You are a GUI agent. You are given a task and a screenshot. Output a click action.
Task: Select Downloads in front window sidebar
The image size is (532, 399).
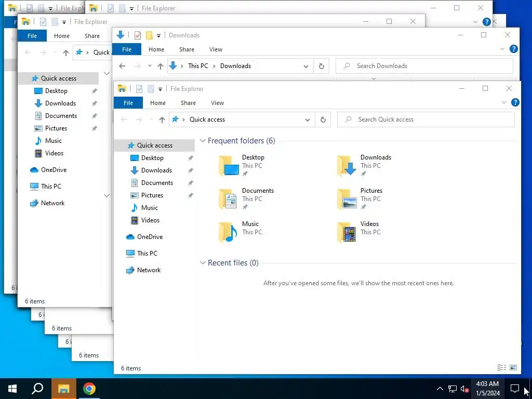pyautogui.click(x=156, y=170)
